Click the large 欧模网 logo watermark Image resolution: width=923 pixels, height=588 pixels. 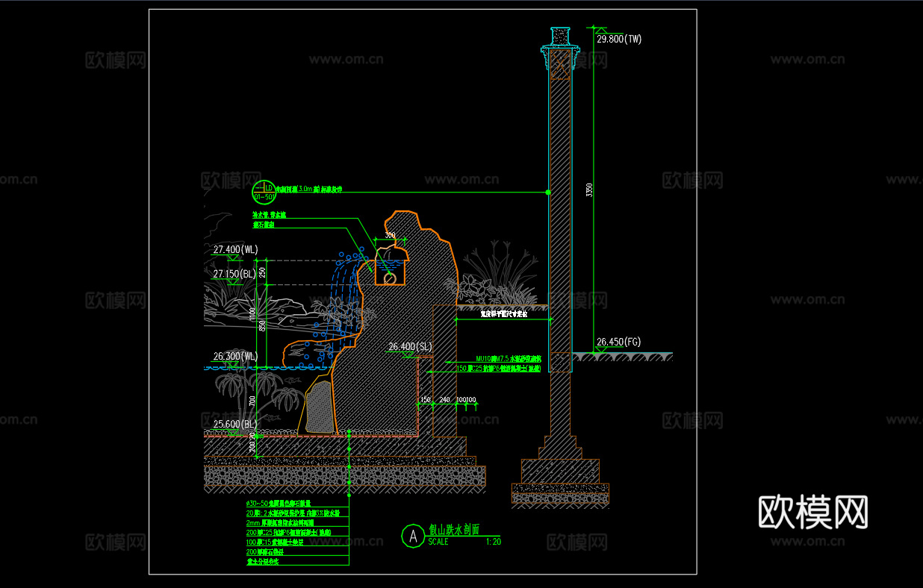tap(813, 513)
